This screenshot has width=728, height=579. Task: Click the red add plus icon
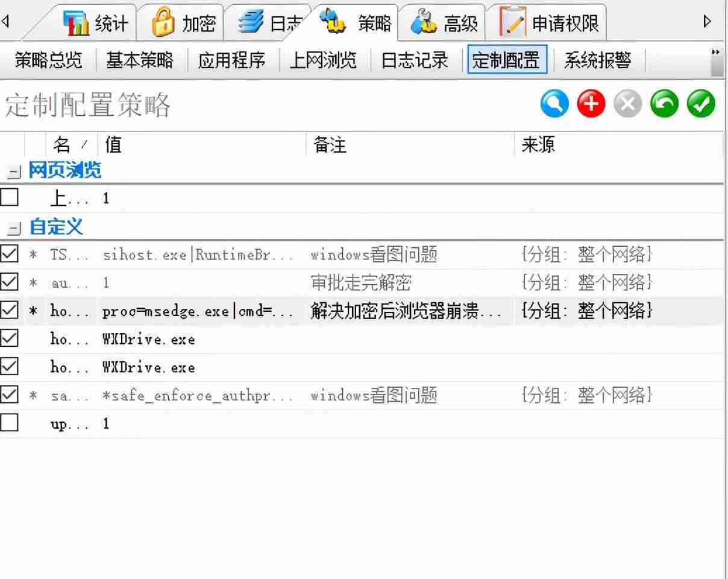tap(591, 104)
